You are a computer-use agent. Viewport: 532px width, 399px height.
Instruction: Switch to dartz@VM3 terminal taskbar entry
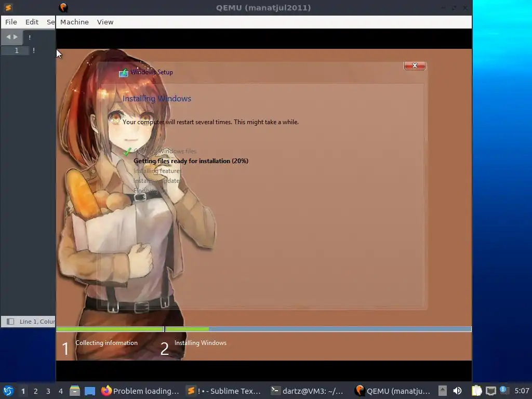307,391
